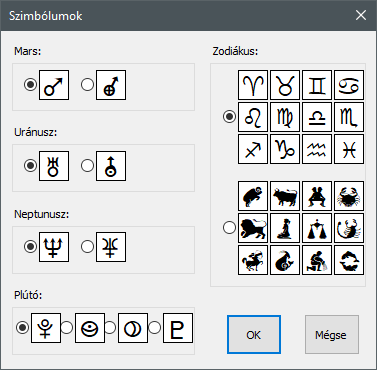Click the Uranus arrow-and-dotted-circle symbol
Image resolution: width=377 pixels, height=370 pixels.
click(111, 166)
